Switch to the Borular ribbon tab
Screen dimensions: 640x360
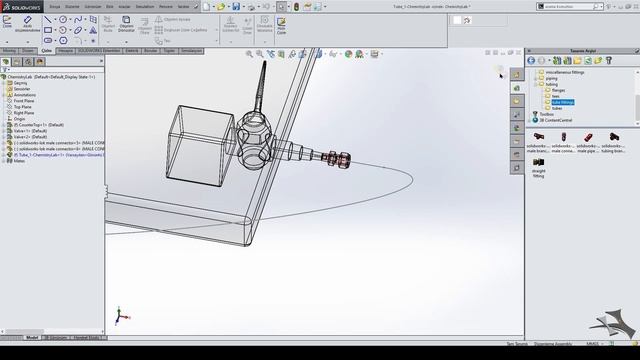pyautogui.click(x=151, y=51)
